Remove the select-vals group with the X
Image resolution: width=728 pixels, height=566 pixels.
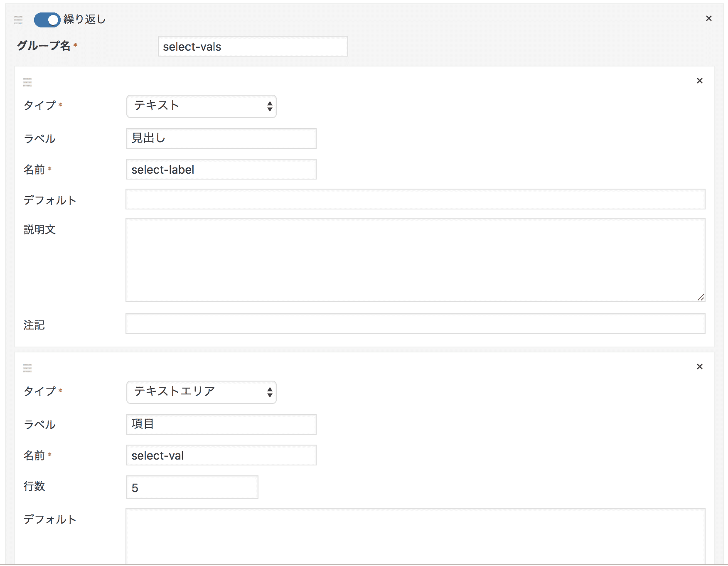[709, 18]
